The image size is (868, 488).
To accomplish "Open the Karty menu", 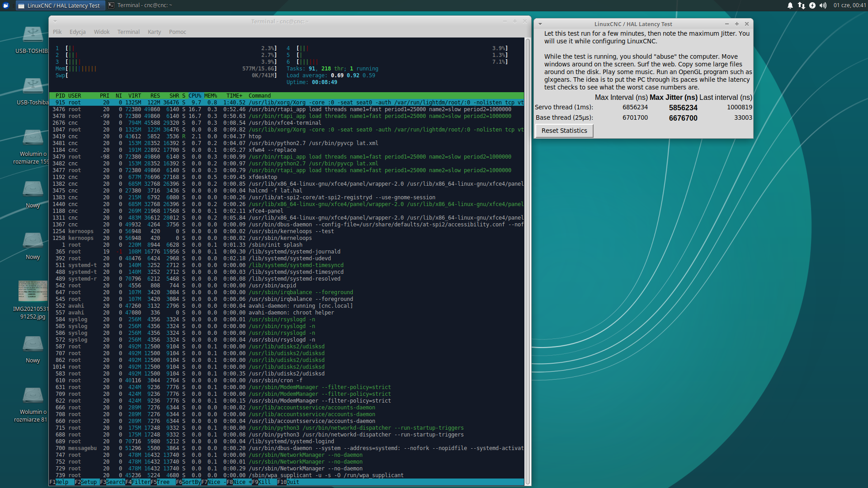I will [x=154, y=32].
